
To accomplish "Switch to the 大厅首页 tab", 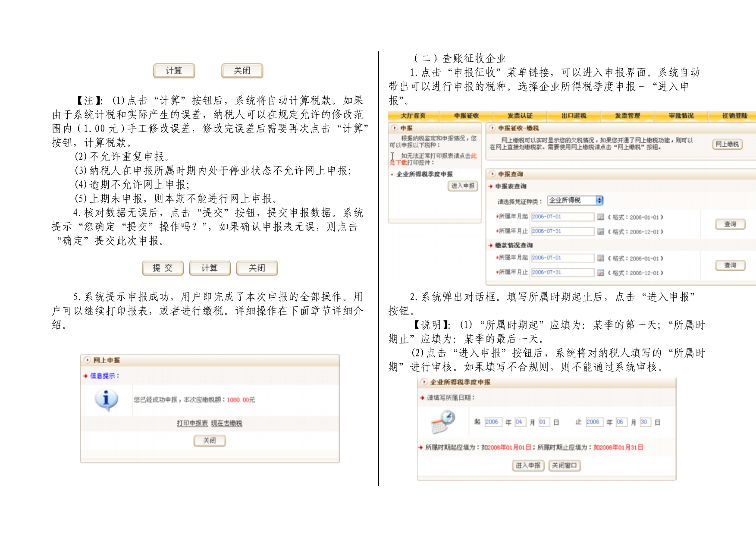I will [413, 116].
